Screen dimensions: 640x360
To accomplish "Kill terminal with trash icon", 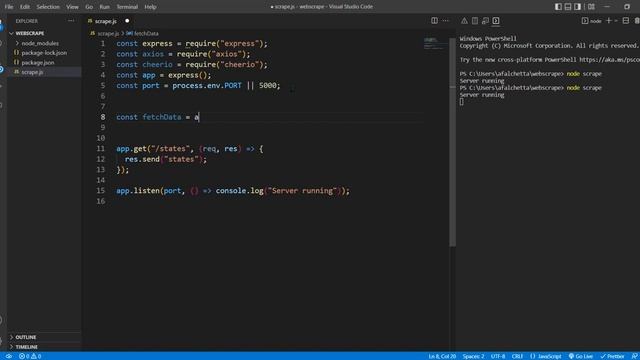I will pos(637,21).
